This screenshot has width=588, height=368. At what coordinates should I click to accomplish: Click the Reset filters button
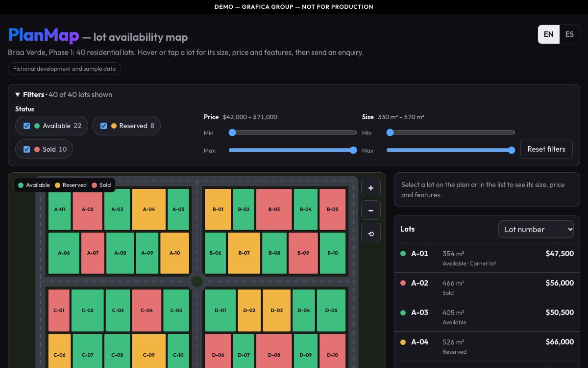(546, 149)
